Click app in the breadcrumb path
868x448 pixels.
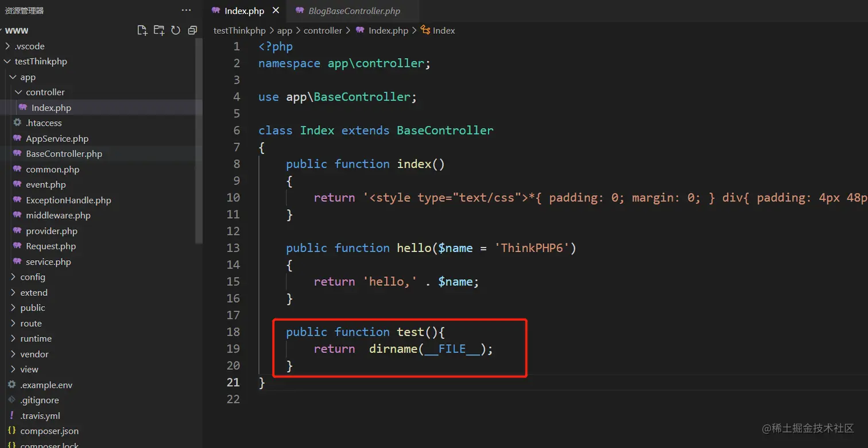tap(285, 30)
